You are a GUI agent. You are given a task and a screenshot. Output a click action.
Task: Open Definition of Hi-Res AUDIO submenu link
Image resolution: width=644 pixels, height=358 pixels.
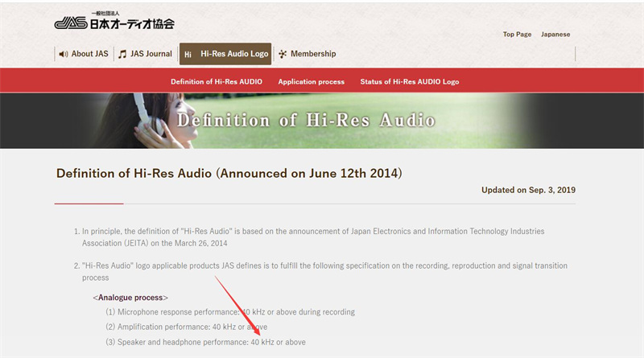pyautogui.click(x=217, y=82)
